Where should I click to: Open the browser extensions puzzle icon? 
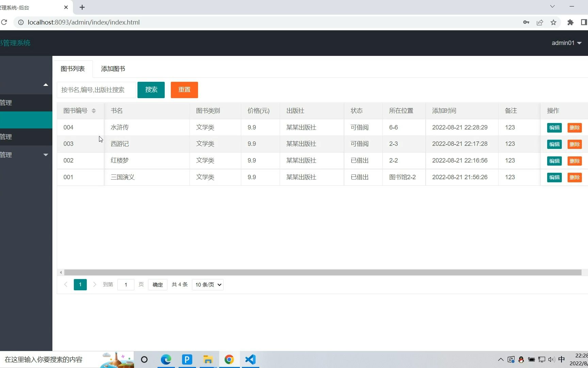point(570,22)
